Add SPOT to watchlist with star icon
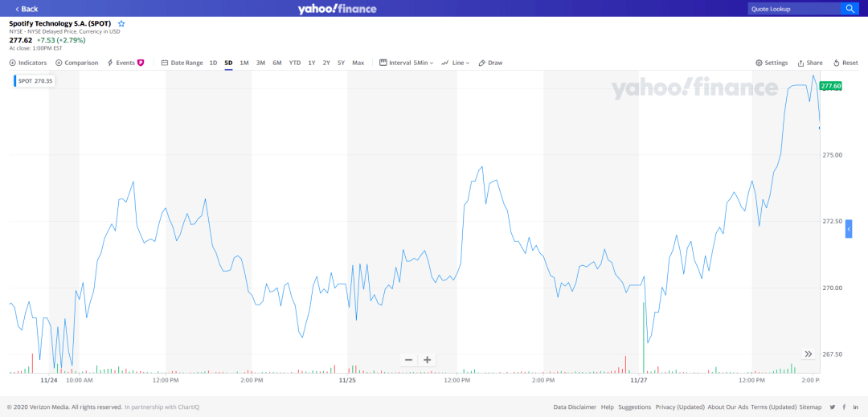The image size is (868, 417). [121, 24]
